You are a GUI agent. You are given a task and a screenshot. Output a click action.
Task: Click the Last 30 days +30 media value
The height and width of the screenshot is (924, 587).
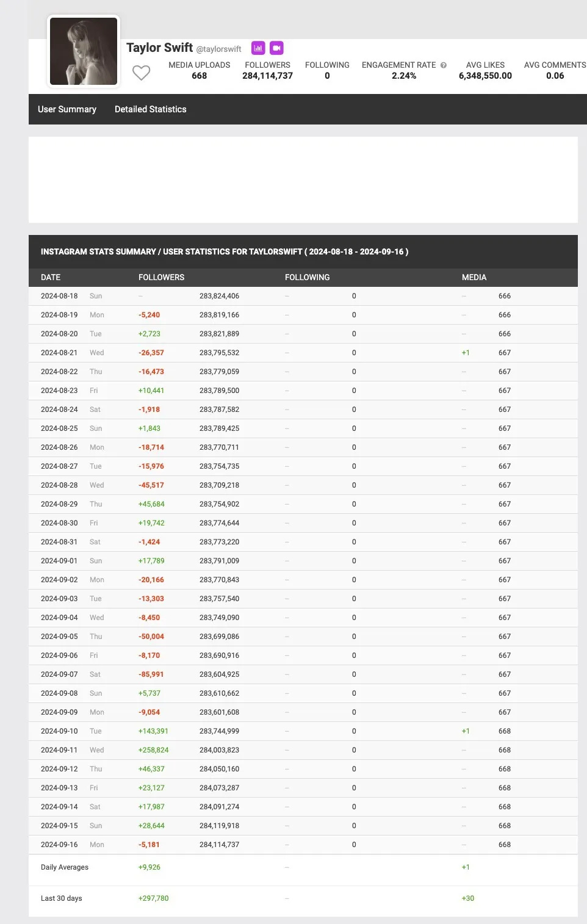(x=468, y=898)
